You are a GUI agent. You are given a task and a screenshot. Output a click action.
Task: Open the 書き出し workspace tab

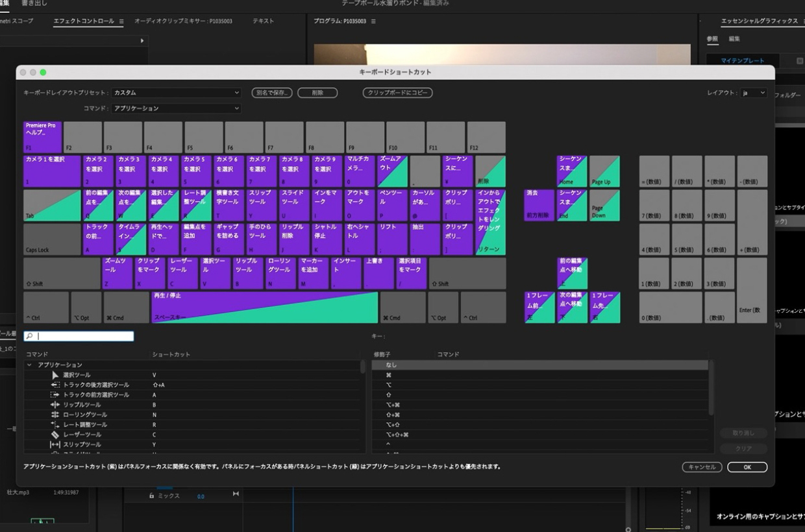tap(34, 3)
